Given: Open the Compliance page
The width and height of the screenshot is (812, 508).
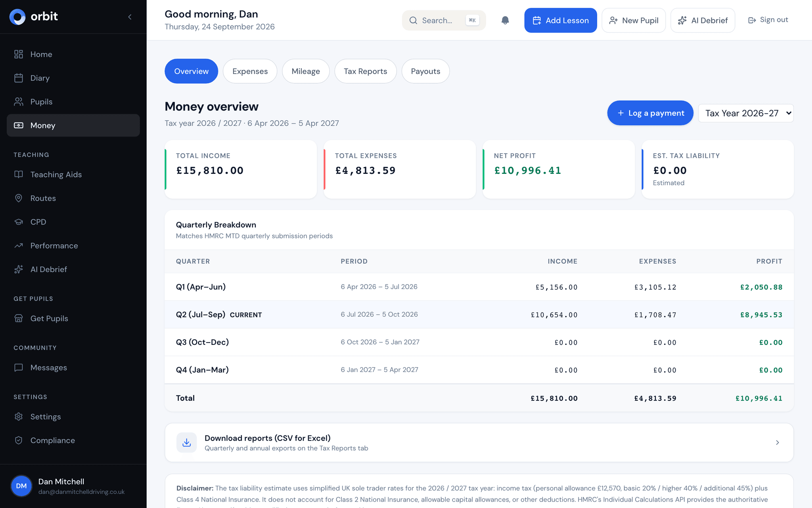Looking at the screenshot, I should (x=73, y=441).
